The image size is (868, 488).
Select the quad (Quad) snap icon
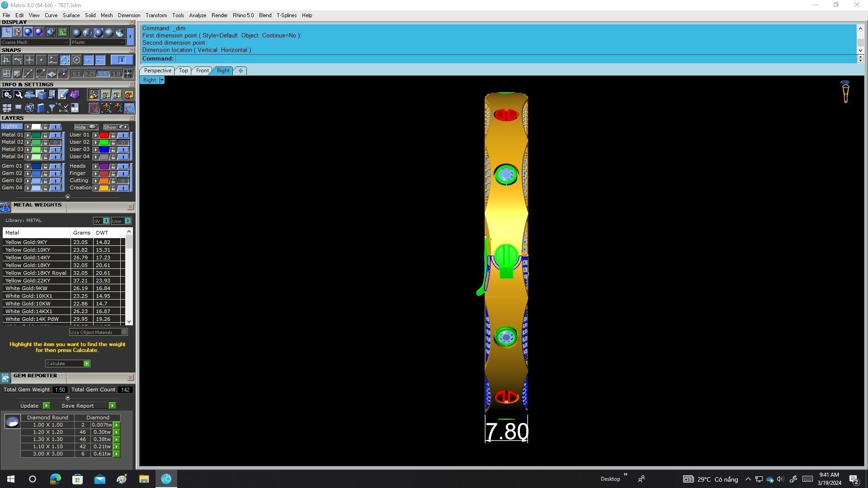[x=65, y=60]
